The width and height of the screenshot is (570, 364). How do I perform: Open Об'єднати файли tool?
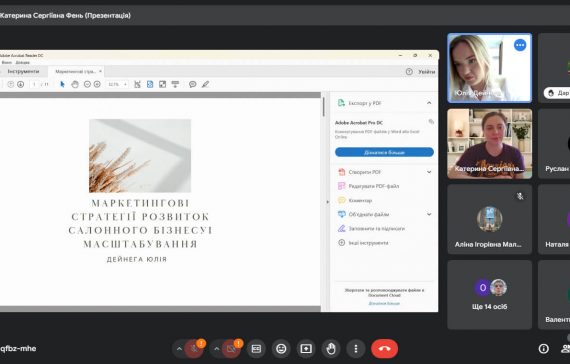[364, 215]
